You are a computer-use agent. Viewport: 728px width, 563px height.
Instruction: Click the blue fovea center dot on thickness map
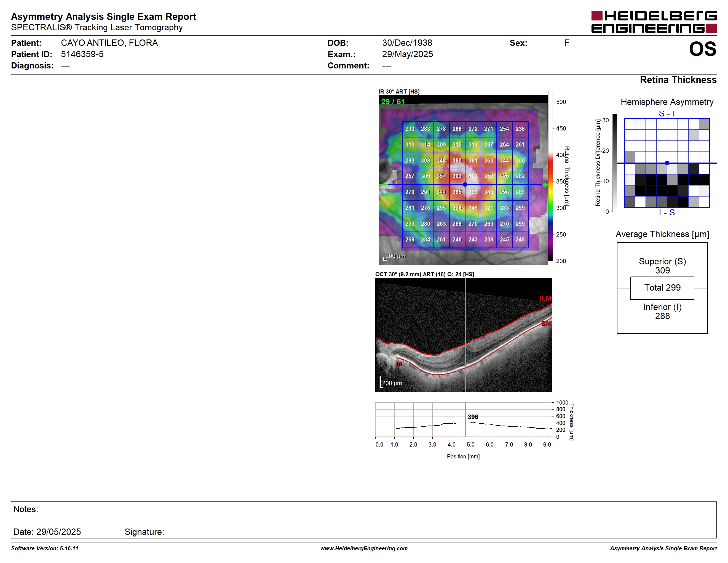pyautogui.click(x=465, y=184)
